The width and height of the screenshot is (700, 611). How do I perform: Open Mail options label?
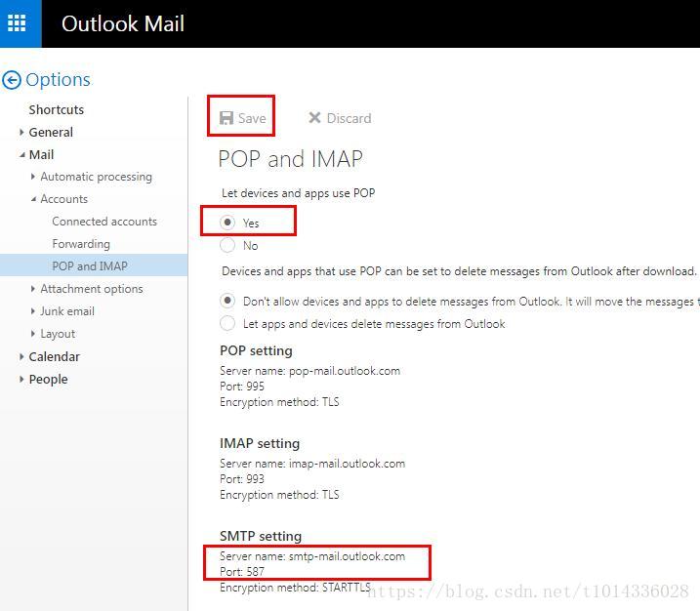click(42, 155)
